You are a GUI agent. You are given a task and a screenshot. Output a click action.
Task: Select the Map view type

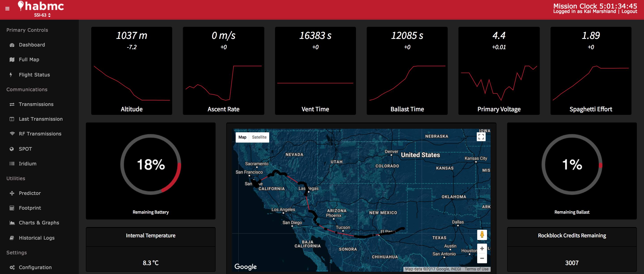point(242,137)
